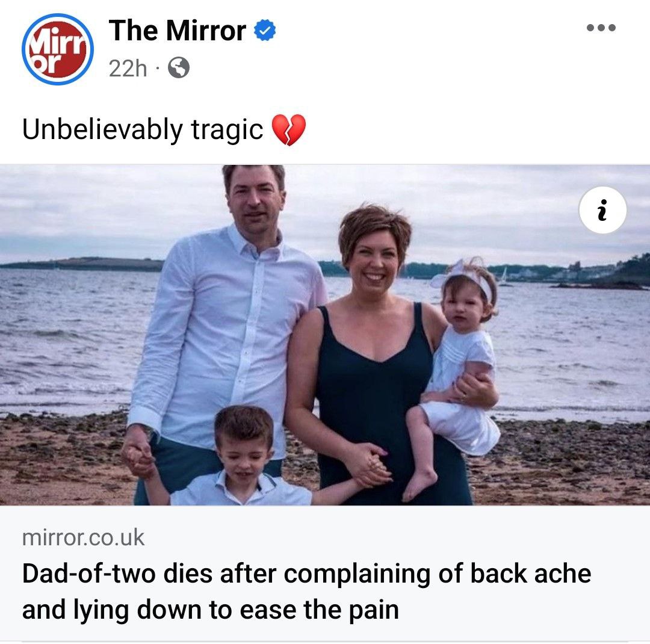This screenshot has width=650, height=644.
Task: Select the 'Unbelievably tragic' caption text
Action: (143, 129)
